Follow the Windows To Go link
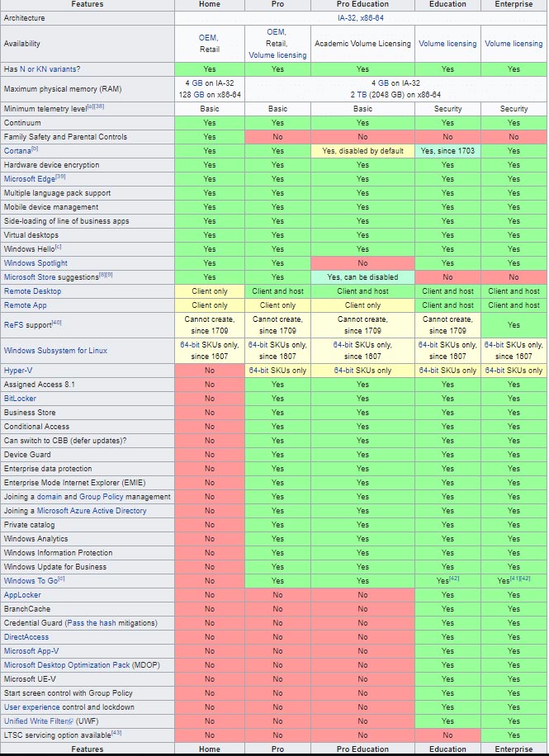 31,581
